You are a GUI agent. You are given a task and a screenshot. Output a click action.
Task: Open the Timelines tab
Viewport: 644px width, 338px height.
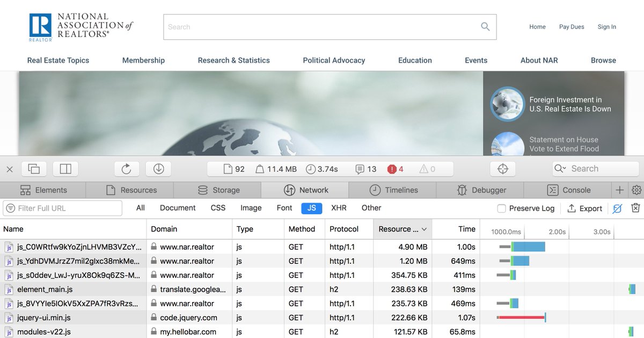click(x=393, y=190)
